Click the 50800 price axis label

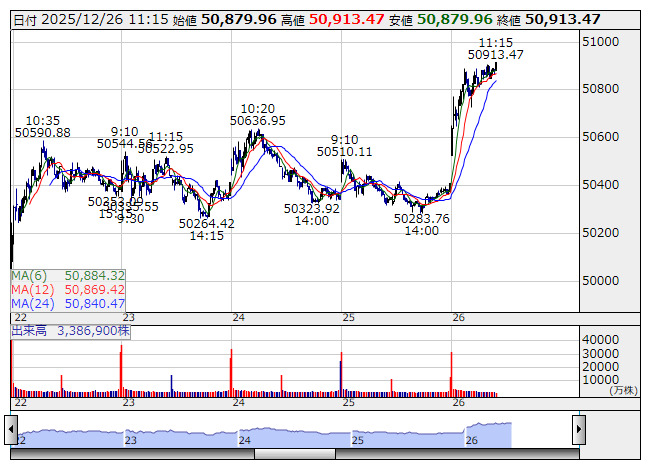[x=601, y=89]
